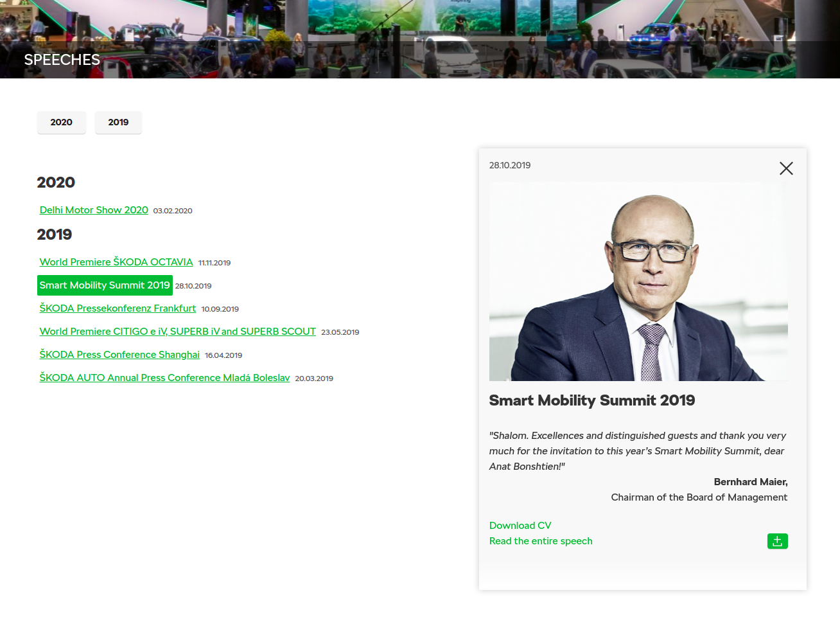Click the 28.10.2019 date in panel

pos(510,165)
